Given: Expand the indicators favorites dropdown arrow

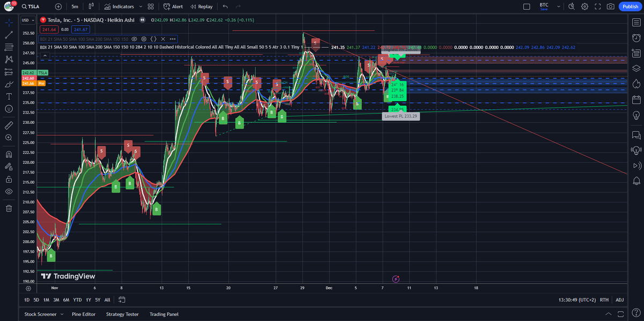Looking at the screenshot, I should 141,6.
